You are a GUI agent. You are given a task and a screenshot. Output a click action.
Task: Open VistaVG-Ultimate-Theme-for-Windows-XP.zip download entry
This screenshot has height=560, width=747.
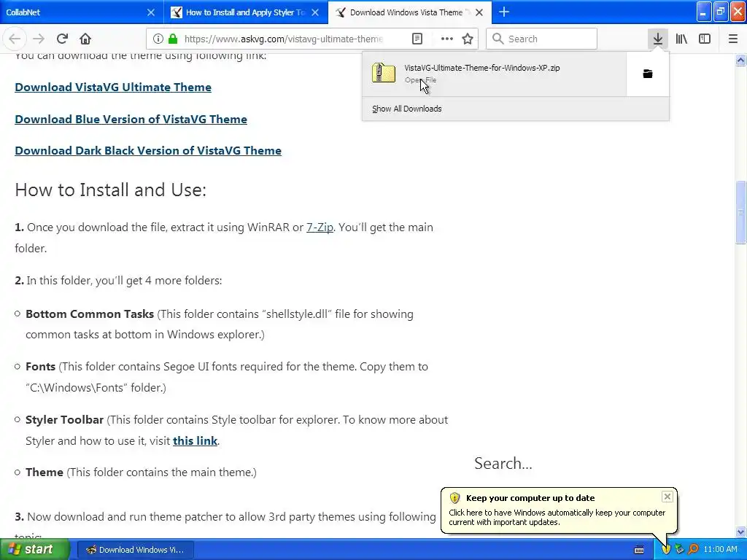[495, 74]
